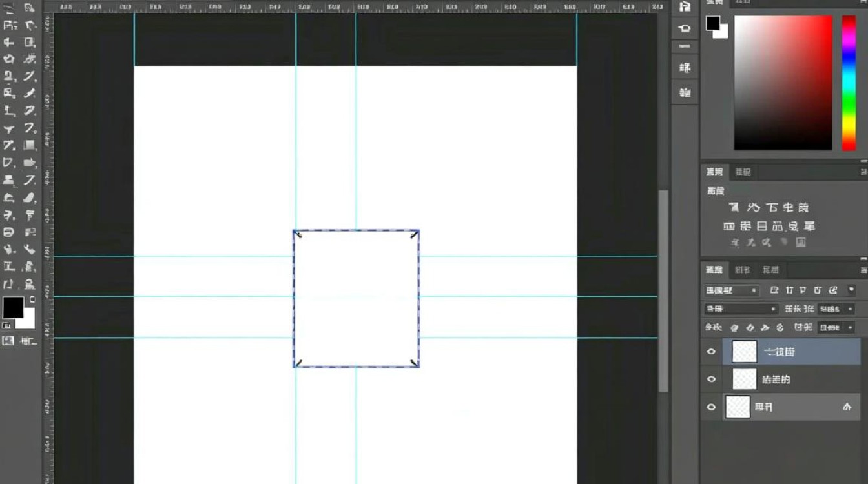
Task: Click the default colors icon below the foreground swatch
Action: click(x=6, y=325)
